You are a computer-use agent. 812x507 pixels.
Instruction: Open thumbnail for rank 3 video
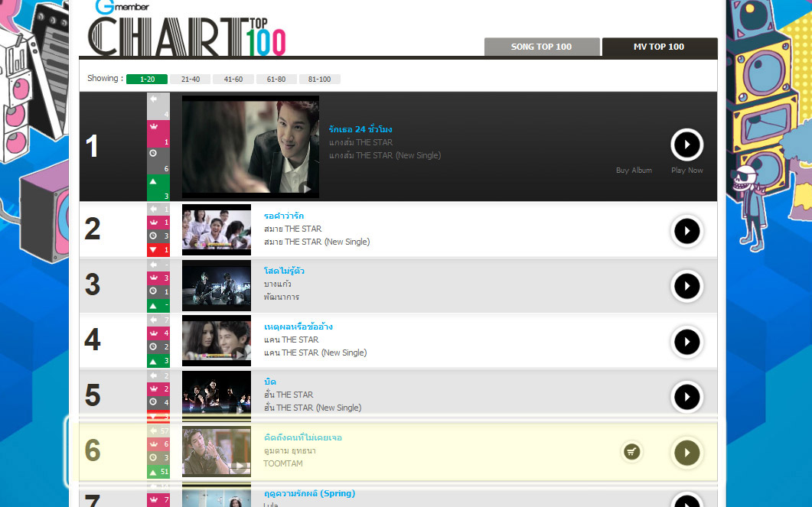pos(217,285)
